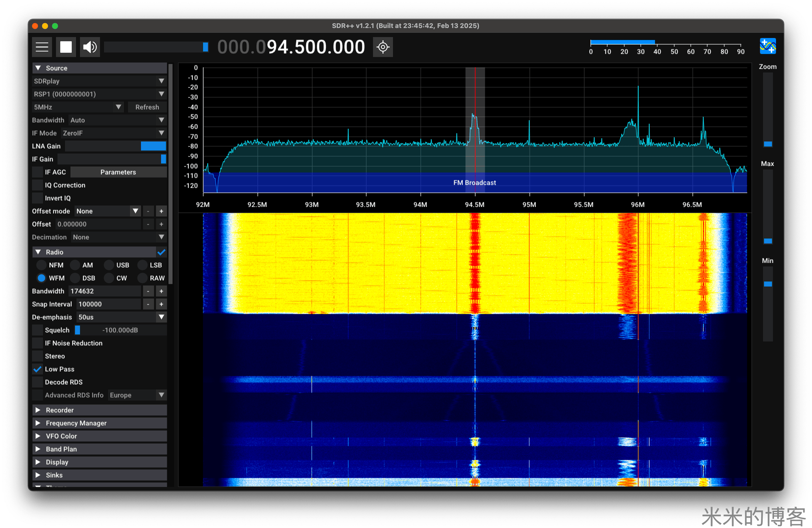Disable the Low Pass filter
This screenshot has width=812, height=528.
pyautogui.click(x=37, y=369)
